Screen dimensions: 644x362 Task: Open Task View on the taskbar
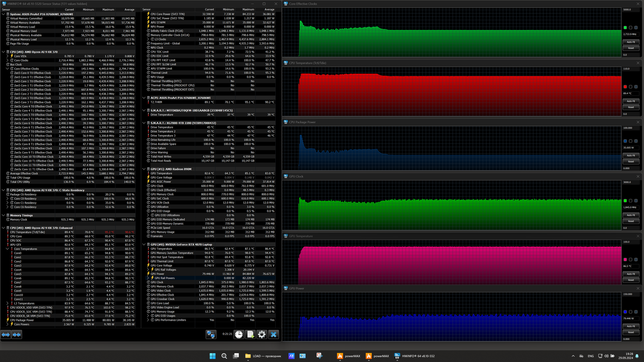pyautogui.click(x=236, y=356)
